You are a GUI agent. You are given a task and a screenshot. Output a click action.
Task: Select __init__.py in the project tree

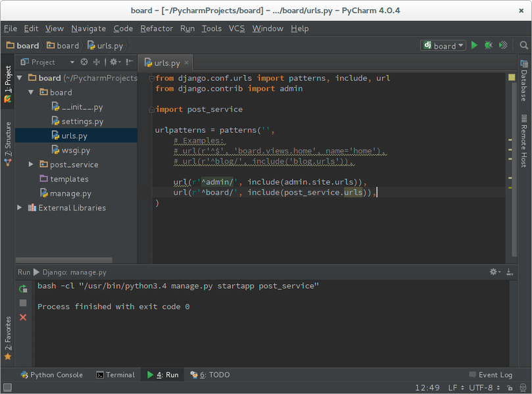pyautogui.click(x=78, y=107)
